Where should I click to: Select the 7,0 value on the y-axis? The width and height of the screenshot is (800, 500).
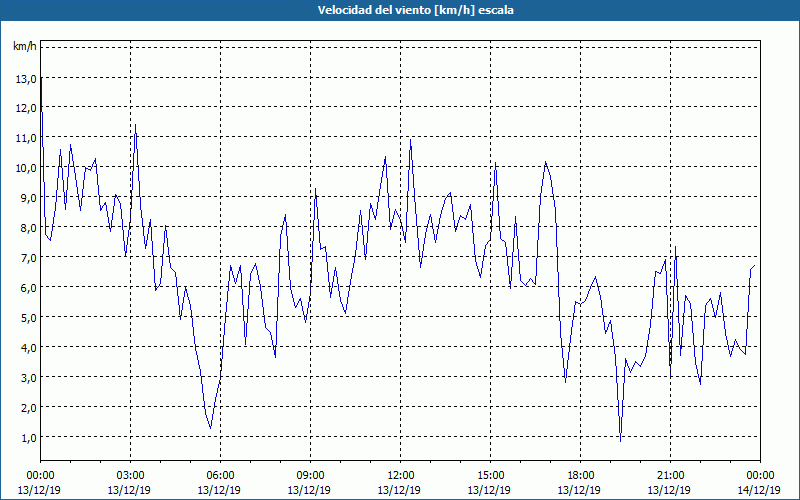point(28,258)
